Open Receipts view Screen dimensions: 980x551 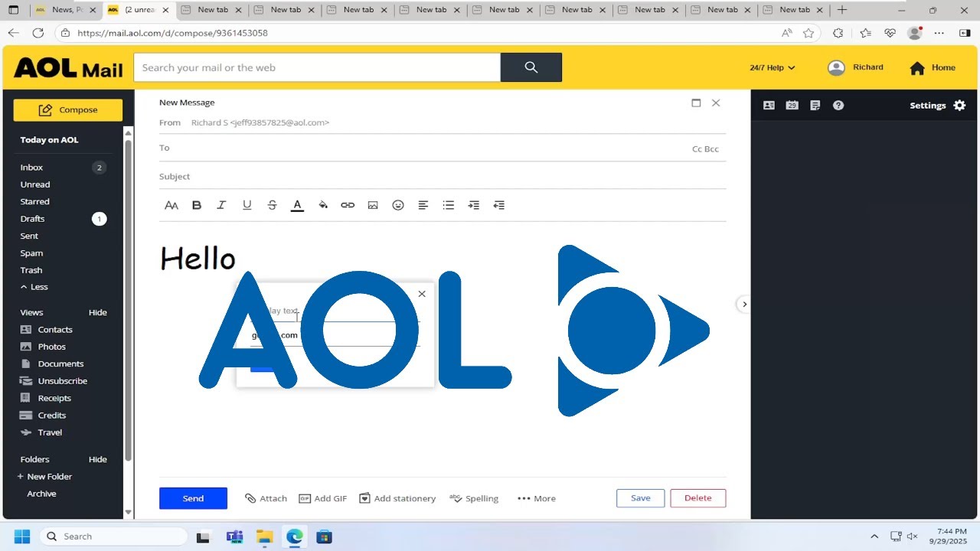click(45, 398)
